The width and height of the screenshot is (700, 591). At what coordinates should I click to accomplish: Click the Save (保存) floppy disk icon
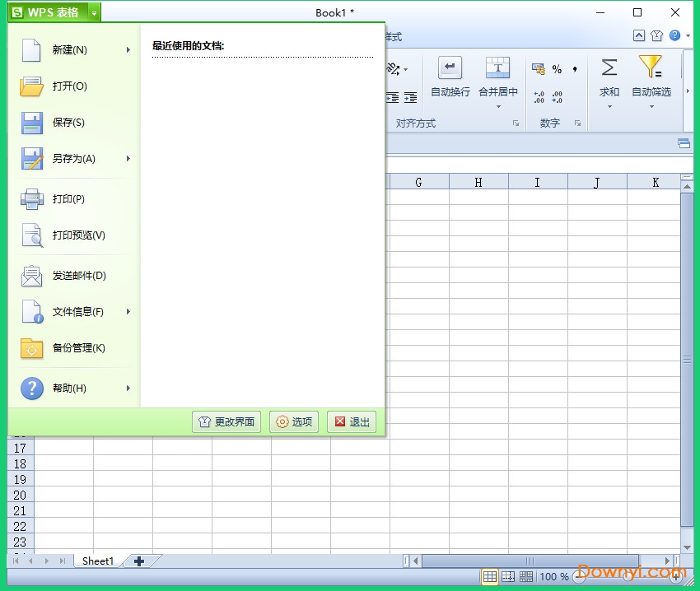[x=32, y=123]
